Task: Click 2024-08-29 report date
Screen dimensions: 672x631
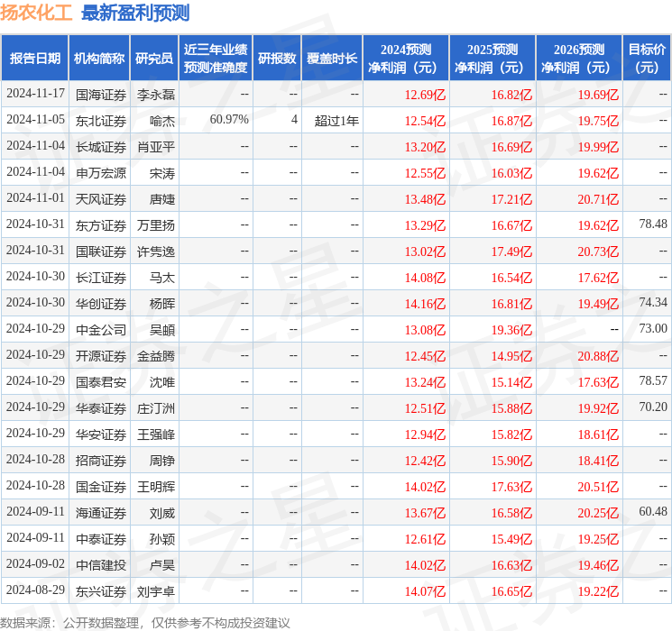Action: (x=35, y=590)
